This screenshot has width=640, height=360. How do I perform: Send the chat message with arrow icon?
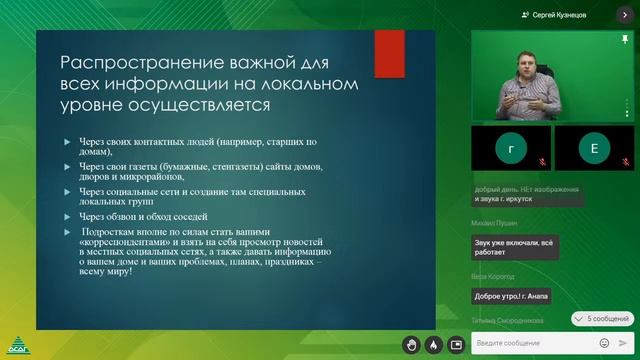[623, 343]
